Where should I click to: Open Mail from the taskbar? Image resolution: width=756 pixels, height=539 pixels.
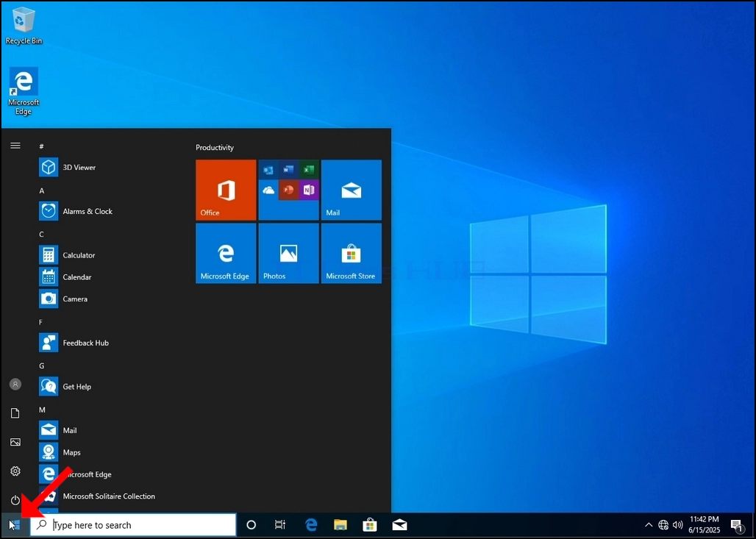pyautogui.click(x=400, y=525)
